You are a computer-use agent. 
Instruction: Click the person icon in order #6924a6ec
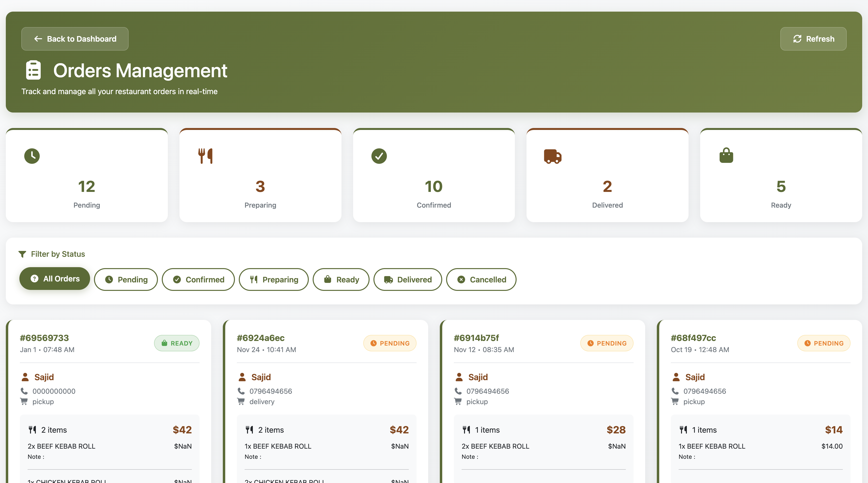coord(242,377)
